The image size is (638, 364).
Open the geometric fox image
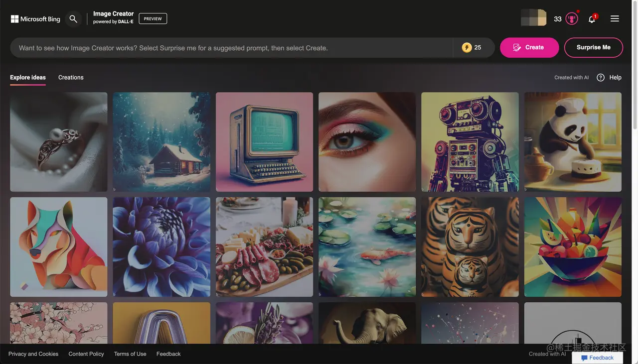tap(59, 247)
